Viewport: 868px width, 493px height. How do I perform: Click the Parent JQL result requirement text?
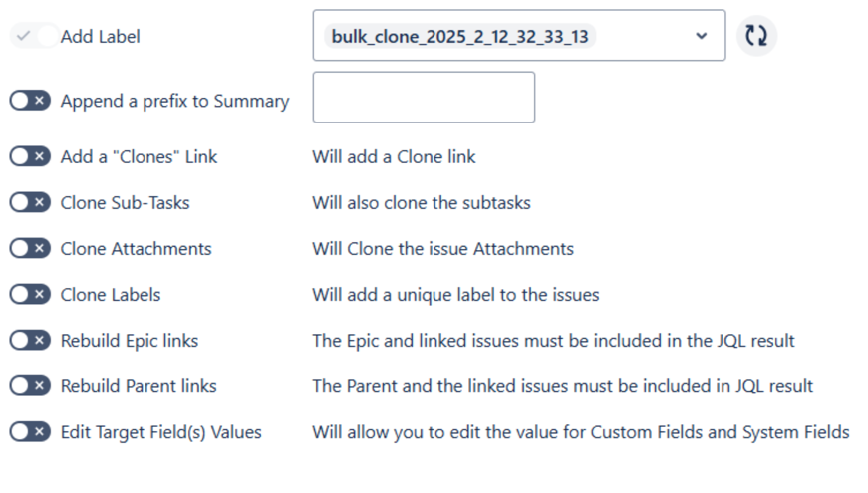click(x=562, y=385)
